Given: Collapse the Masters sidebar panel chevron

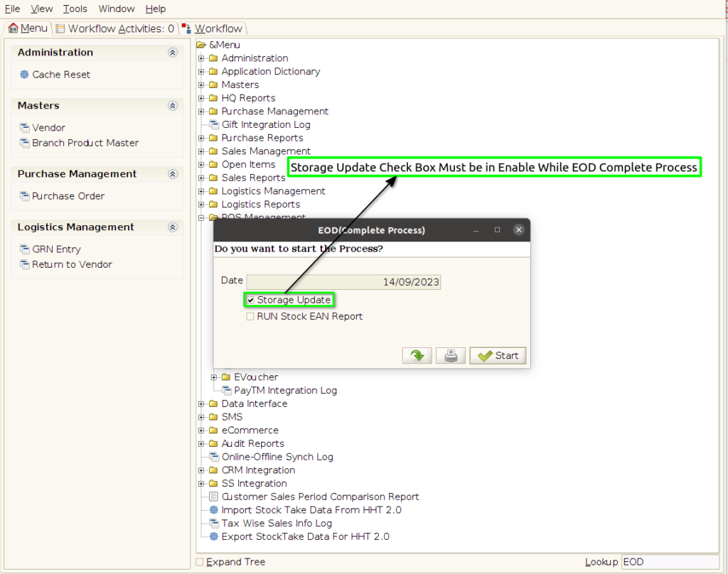Looking at the screenshot, I should (173, 106).
